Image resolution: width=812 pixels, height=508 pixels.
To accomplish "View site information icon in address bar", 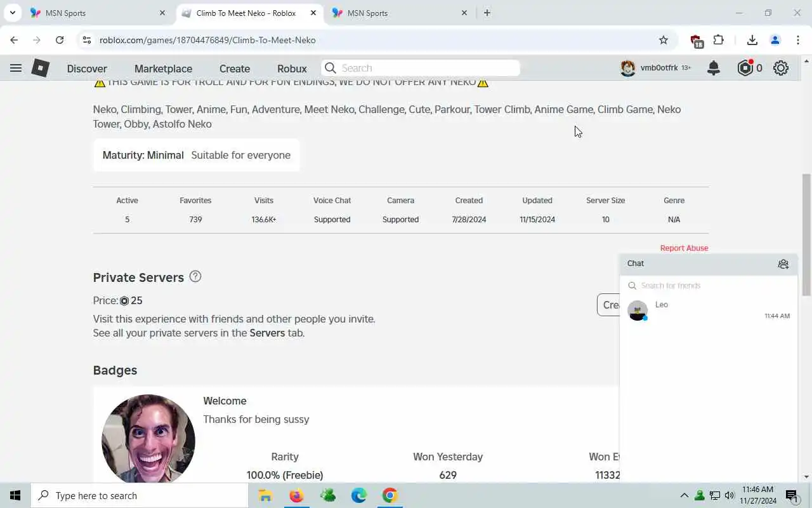I will tap(87, 40).
